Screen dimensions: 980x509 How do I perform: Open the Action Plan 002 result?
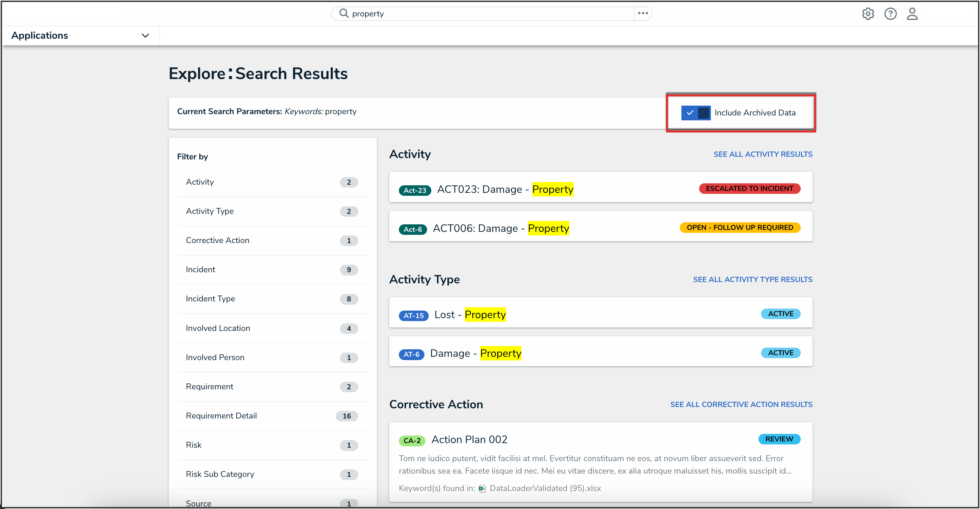point(469,439)
